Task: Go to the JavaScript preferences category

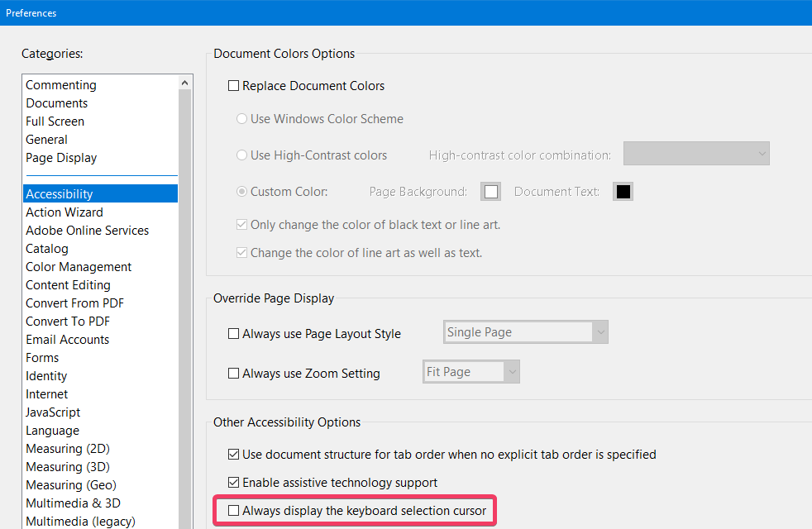Action: (53, 412)
